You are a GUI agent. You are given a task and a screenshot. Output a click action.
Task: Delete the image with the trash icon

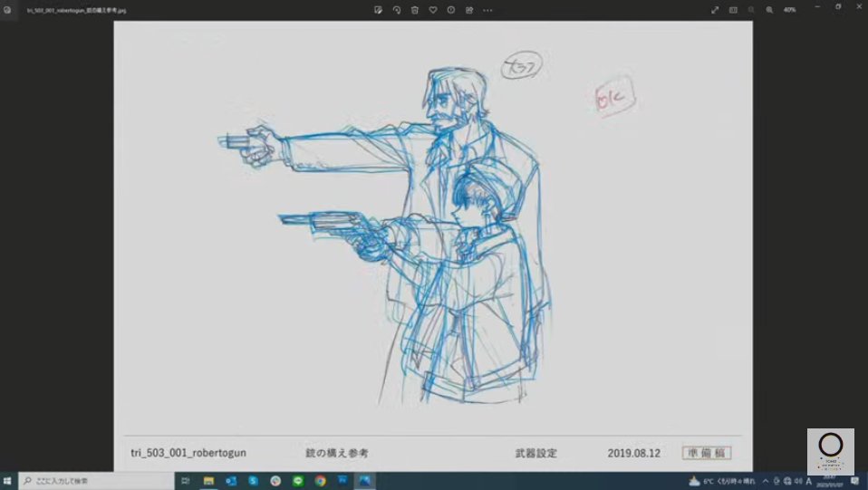point(415,10)
